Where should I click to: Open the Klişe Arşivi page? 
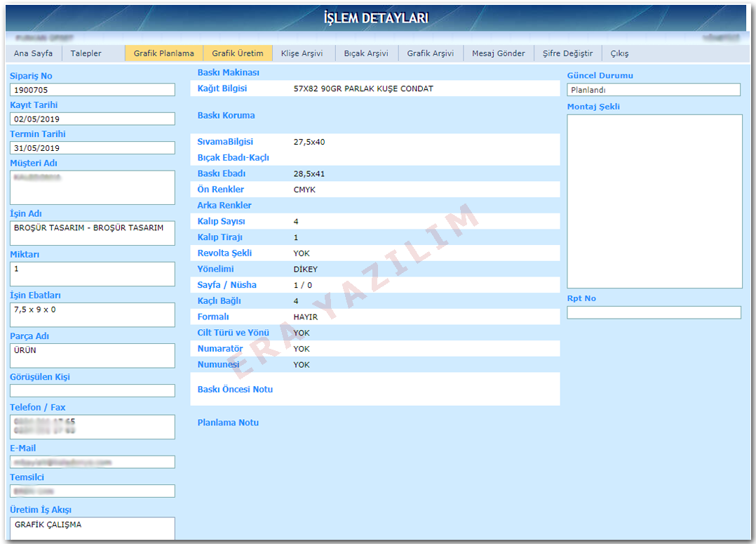pos(302,53)
